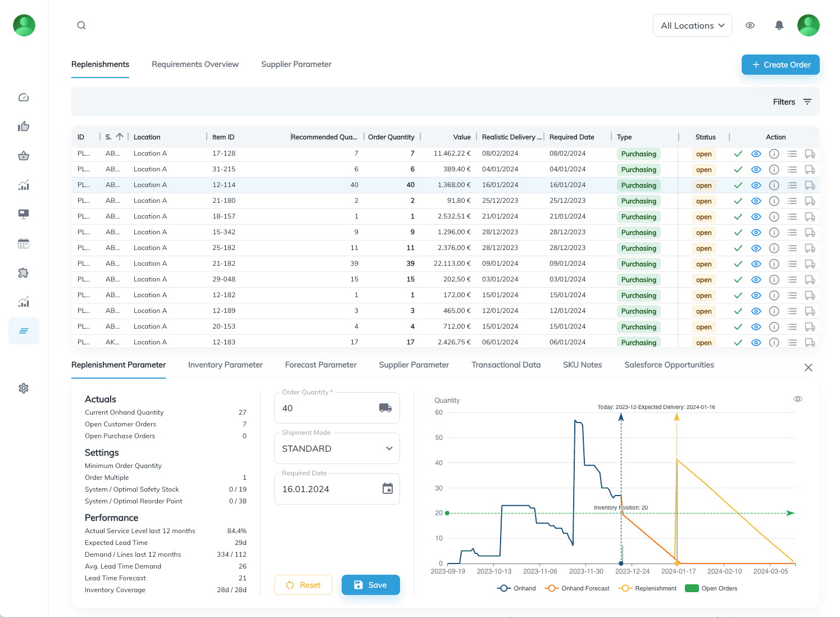Image resolution: width=840 pixels, height=618 pixels.
Task: Open the Requirements Overview tab
Action: [x=195, y=64]
